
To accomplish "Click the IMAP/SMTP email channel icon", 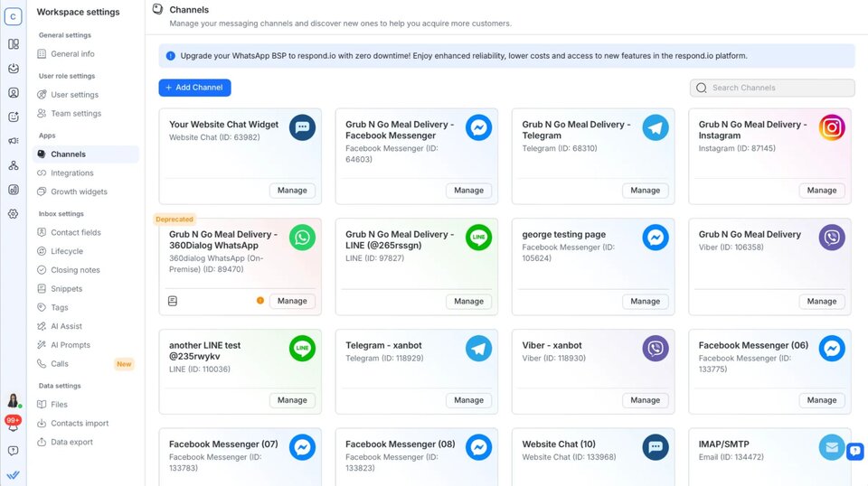I will click(832, 447).
